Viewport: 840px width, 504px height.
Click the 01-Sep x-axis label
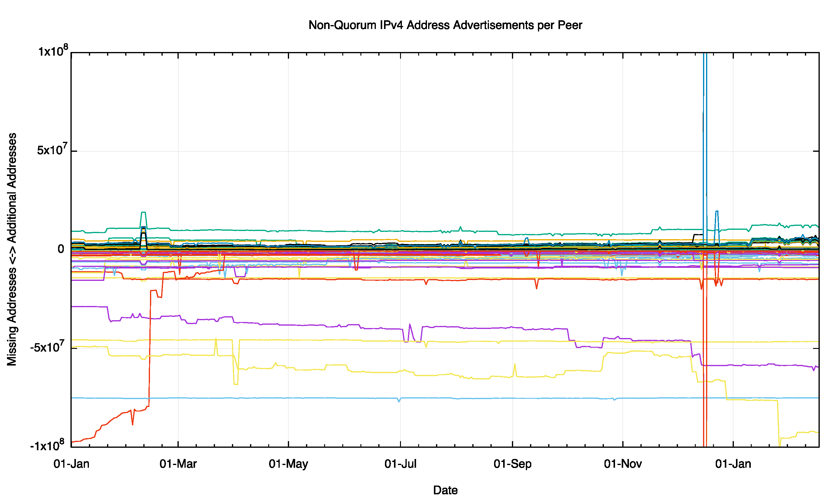(512, 464)
